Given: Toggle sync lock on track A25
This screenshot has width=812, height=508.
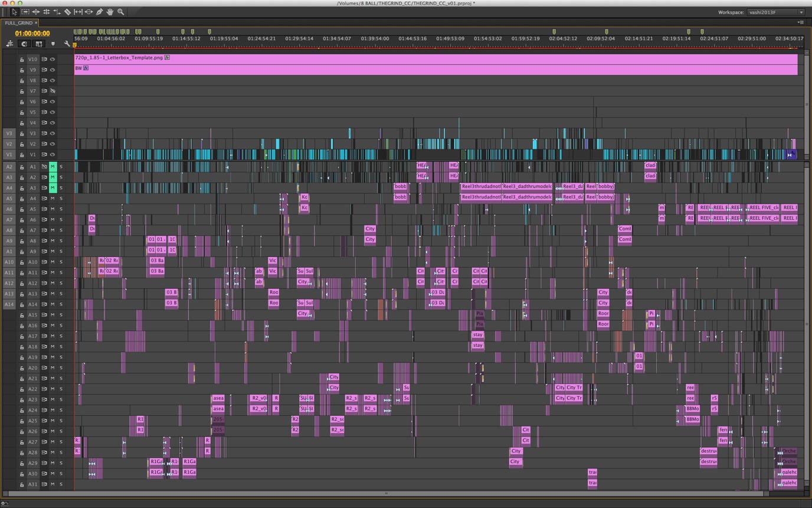Looking at the screenshot, I should coord(44,421).
